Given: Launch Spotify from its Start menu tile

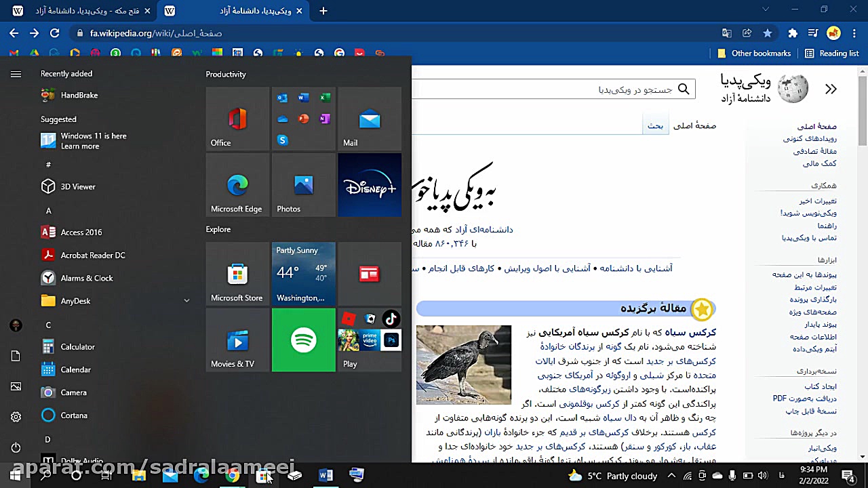Looking at the screenshot, I should [x=303, y=340].
